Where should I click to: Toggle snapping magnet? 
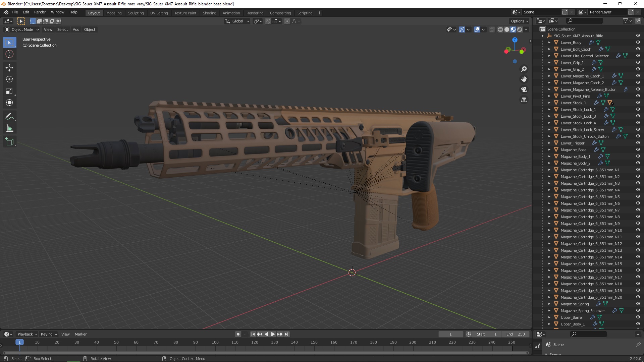[268, 21]
